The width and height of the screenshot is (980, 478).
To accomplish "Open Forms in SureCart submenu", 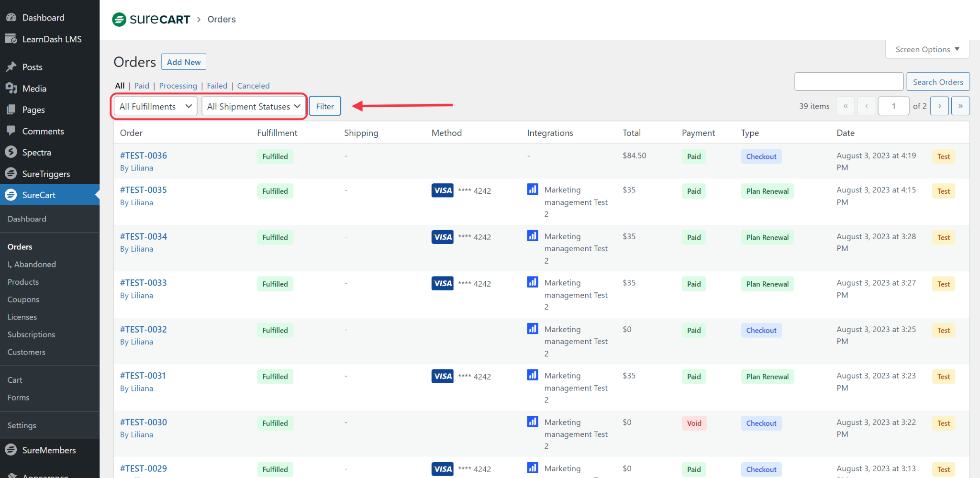I will pos(18,398).
